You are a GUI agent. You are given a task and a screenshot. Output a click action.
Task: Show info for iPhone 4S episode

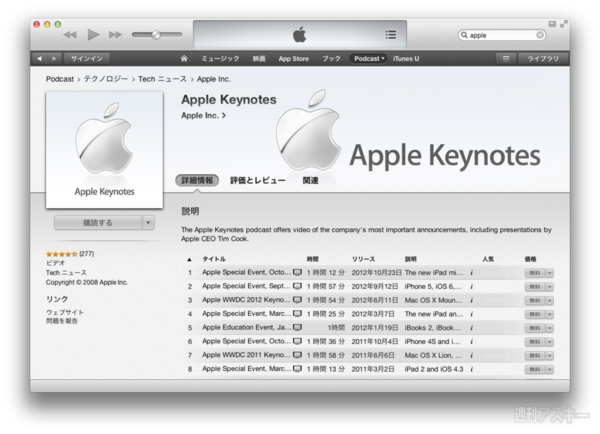click(x=471, y=342)
